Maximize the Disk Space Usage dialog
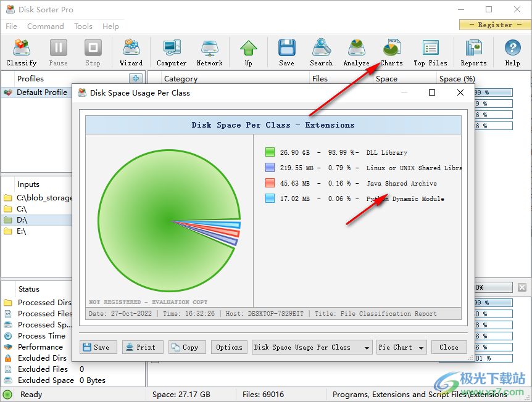 (x=432, y=92)
